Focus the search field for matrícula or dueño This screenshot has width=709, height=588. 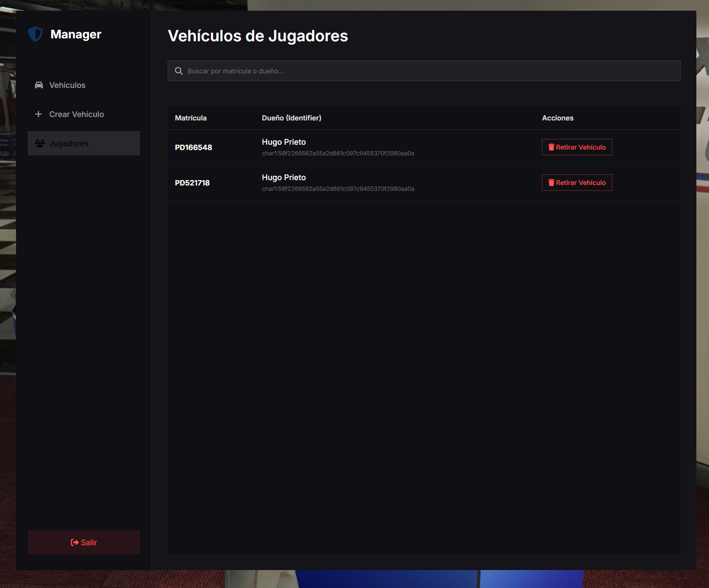424,71
